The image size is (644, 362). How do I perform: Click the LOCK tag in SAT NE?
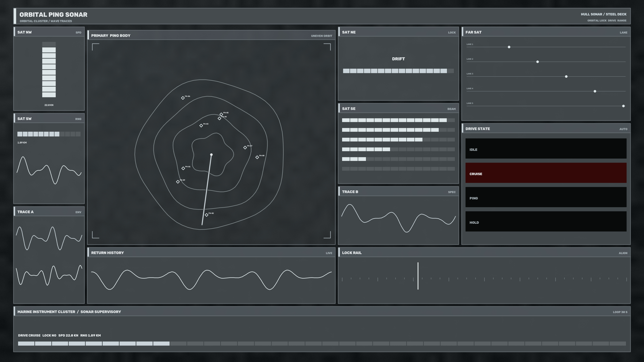click(x=452, y=33)
